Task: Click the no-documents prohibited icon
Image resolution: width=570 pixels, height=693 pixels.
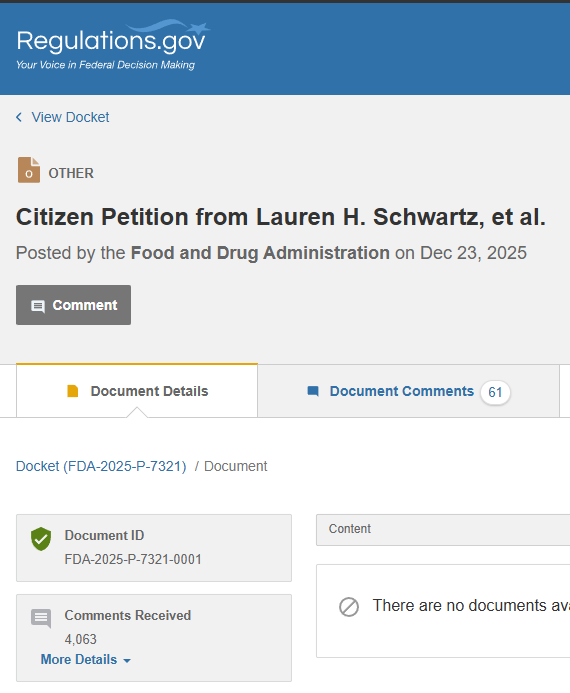Action: [349, 607]
